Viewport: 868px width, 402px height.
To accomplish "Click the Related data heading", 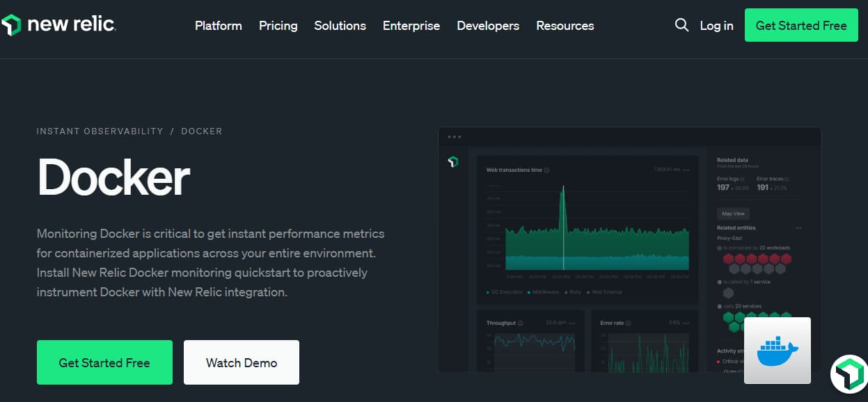I will tap(732, 160).
